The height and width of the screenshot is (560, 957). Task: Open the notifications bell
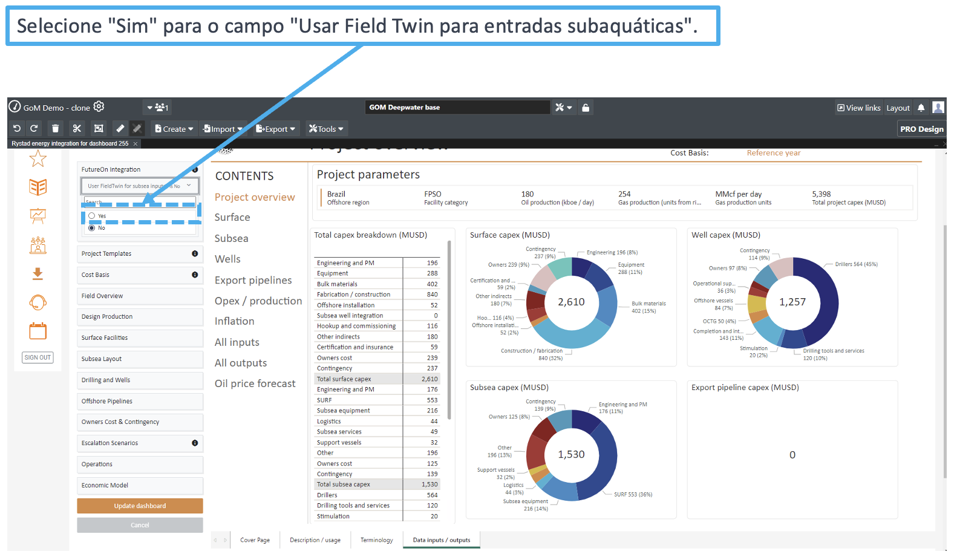point(921,108)
